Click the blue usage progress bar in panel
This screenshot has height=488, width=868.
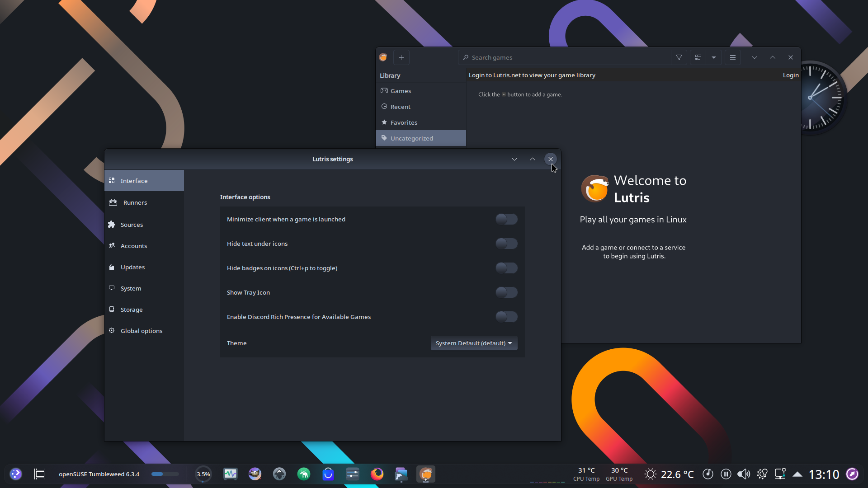pyautogui.click(x=165, y=474)
